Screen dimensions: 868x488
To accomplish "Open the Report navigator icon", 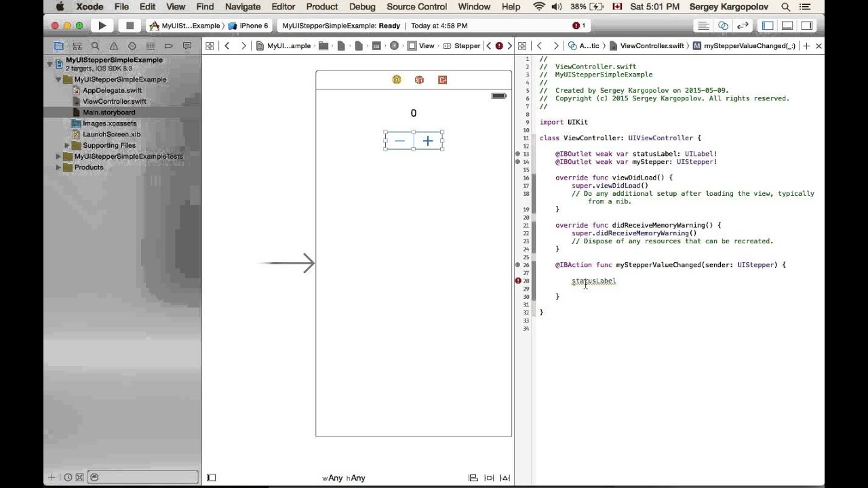I will (x=186, y=46).
